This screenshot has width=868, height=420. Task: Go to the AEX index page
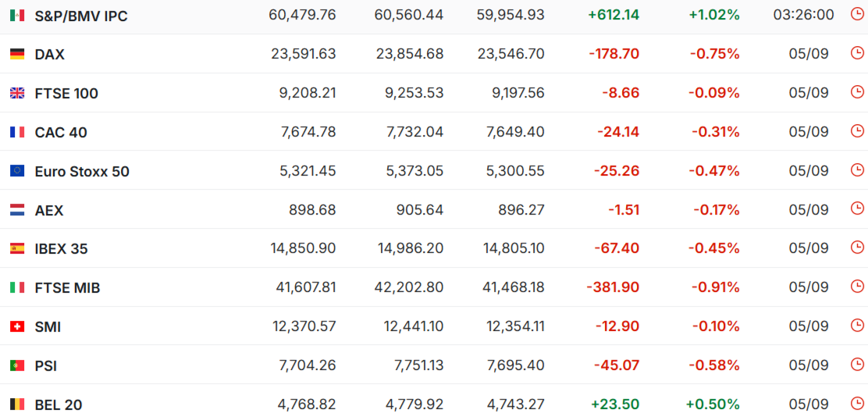point(48,210)
